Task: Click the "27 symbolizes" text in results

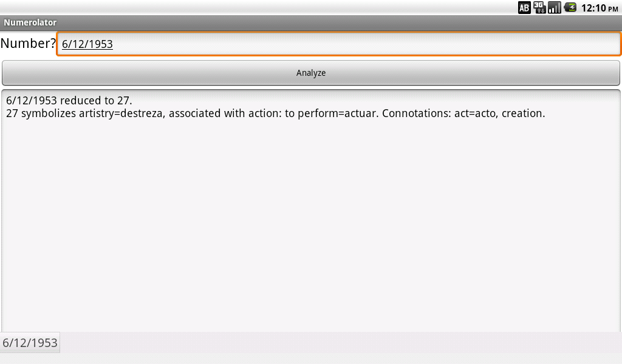Action: 41,113
